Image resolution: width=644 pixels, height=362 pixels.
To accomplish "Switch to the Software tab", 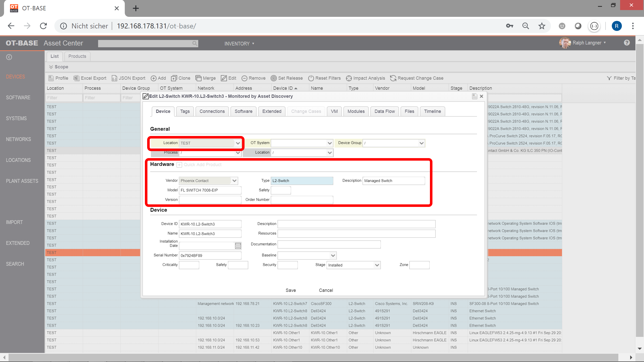I will (244, 111).
